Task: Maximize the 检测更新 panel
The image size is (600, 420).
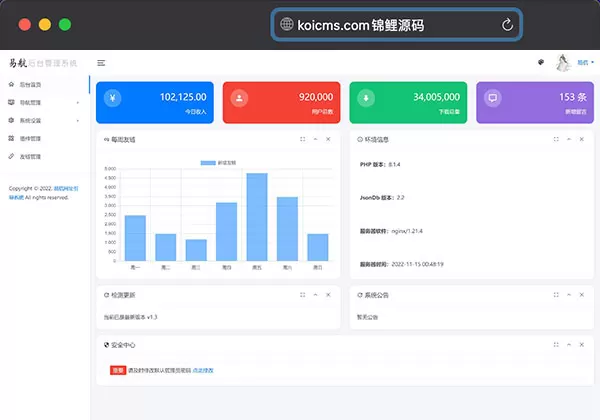Action: pyautogui.click(x=303, y=295)
